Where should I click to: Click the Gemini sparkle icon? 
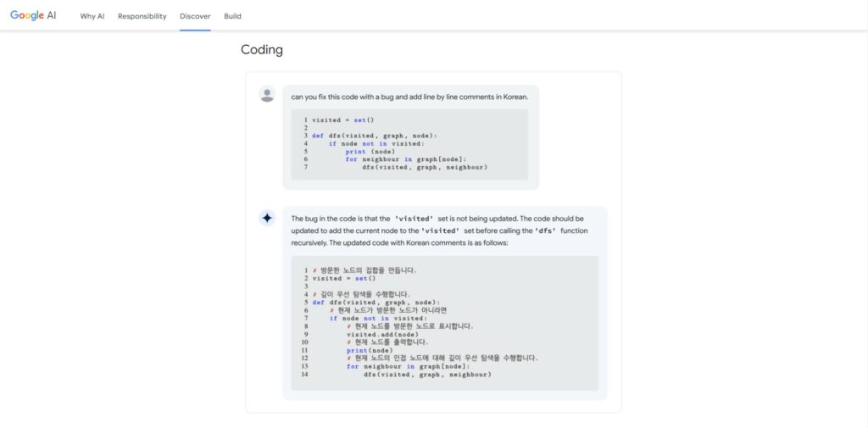point(267,218)
